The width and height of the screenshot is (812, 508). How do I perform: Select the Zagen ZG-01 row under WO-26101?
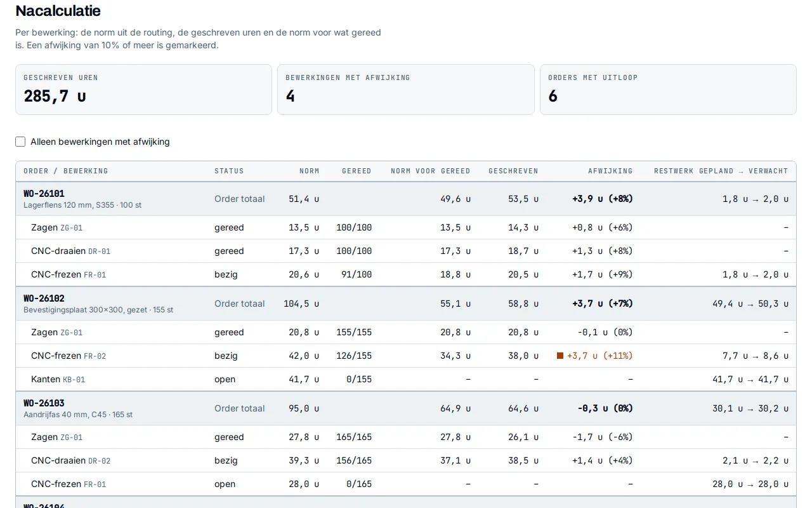pyautogui.click(x=406, y=227)
